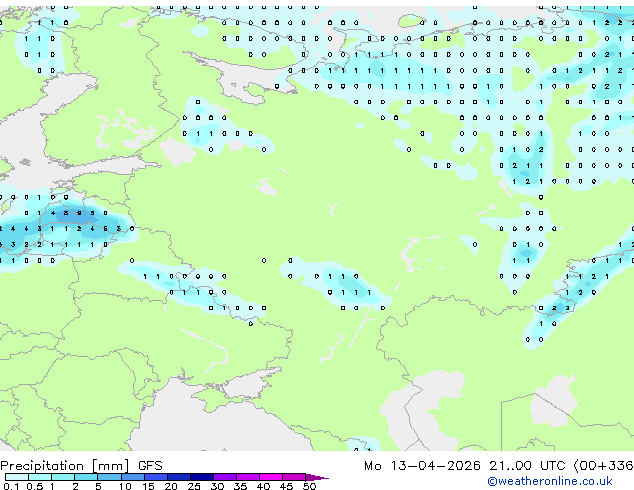The image size is (634, 490).
Task: Select the 20–25 mm legend swatch
Action: (x=179, y=477)
